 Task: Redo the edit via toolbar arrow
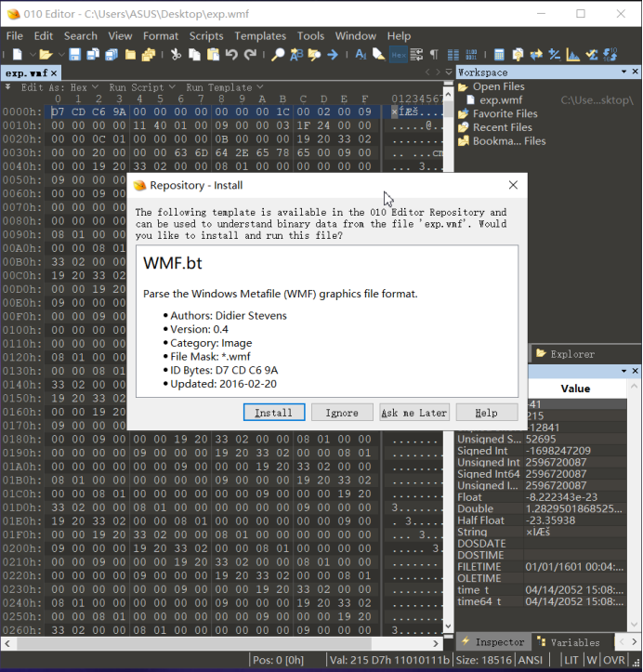pyautogui.click(x=250, y=55)
